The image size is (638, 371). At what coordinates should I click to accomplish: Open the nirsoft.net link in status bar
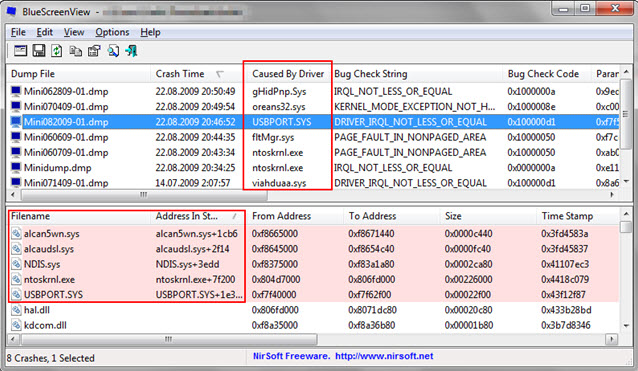[384, 356]
